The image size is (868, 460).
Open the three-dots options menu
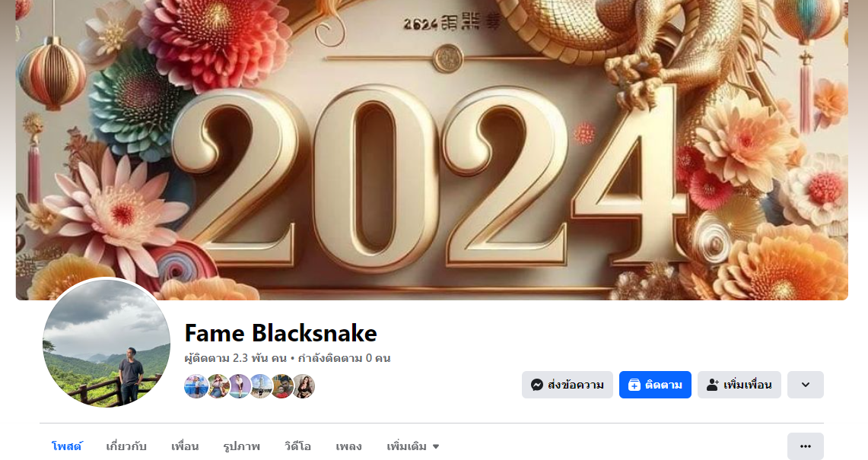coord(806,446)
